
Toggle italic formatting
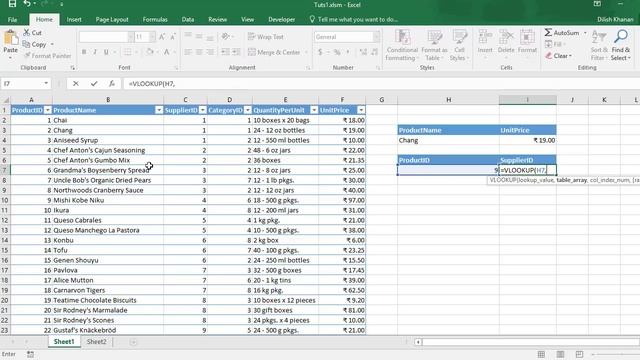coord(95,52)
